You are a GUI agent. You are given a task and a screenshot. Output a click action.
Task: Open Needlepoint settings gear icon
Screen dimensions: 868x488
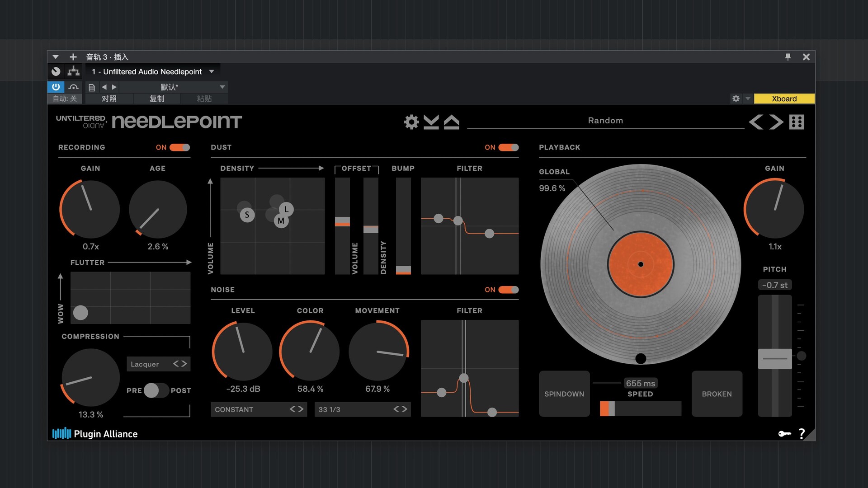[411, 122]
